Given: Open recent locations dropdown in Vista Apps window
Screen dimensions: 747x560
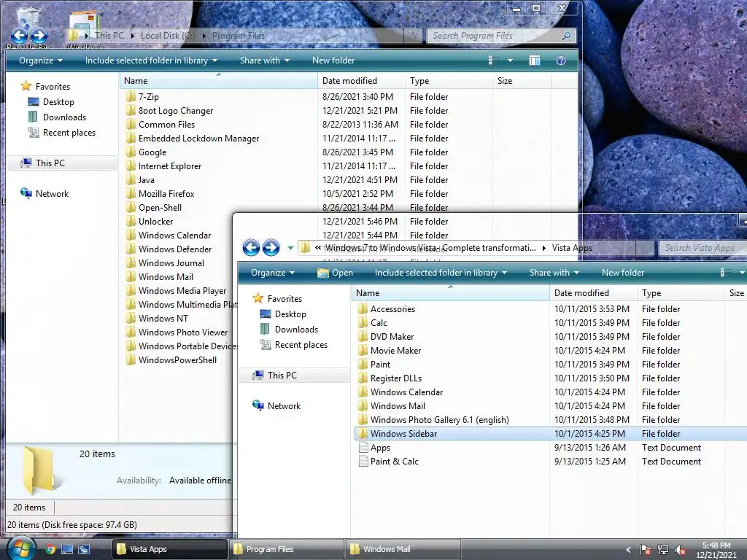Looking at the screenshot, I should [290, 248].
